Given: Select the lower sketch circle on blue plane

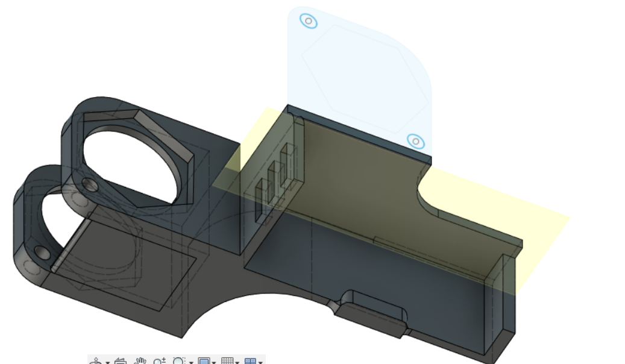Looking at the screenshot, I should (x=415, y=142).
